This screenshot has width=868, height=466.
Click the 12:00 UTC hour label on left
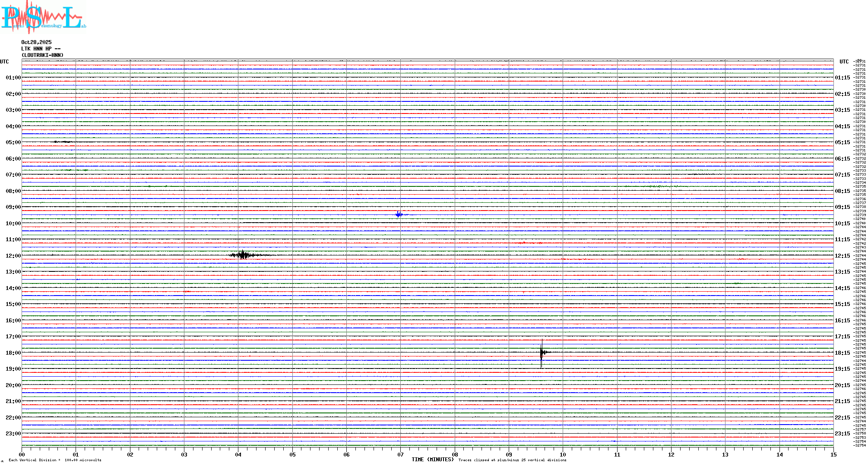coord(13,256)
